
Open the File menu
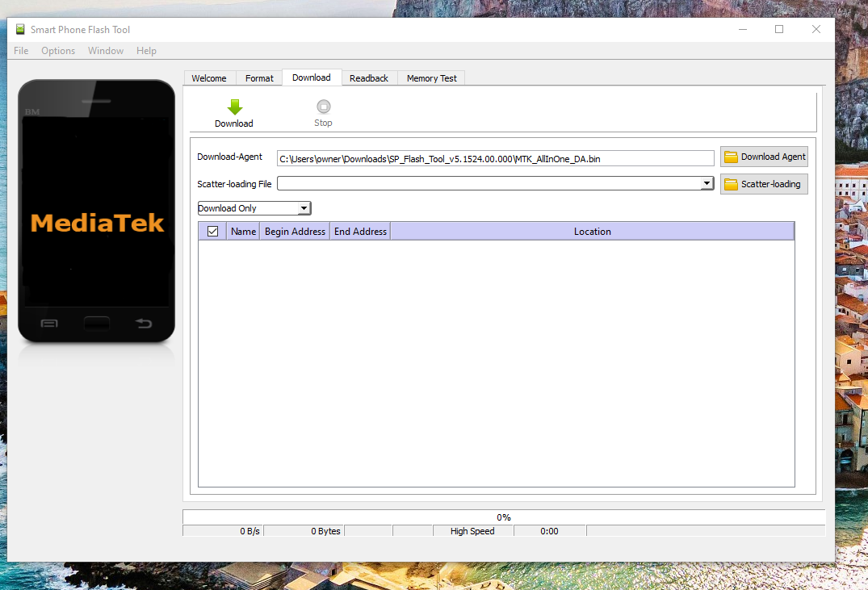coord(21,51)
